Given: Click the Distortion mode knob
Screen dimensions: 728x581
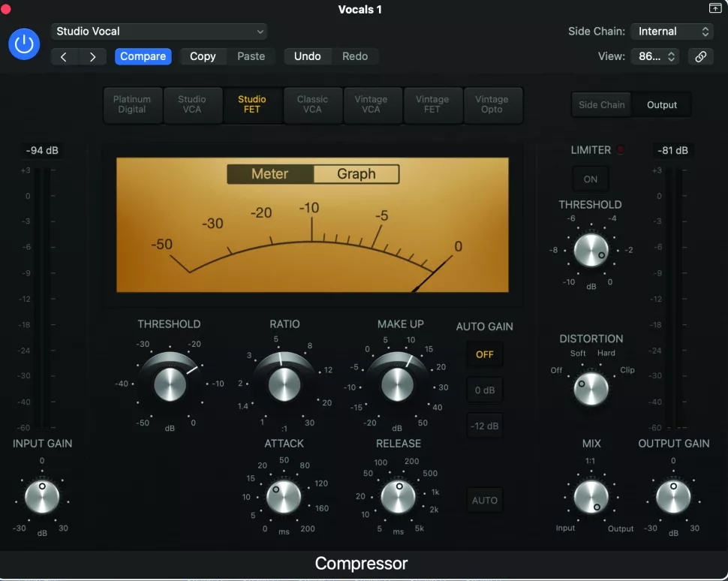Looking at the screenshot, I should [591, 388].
